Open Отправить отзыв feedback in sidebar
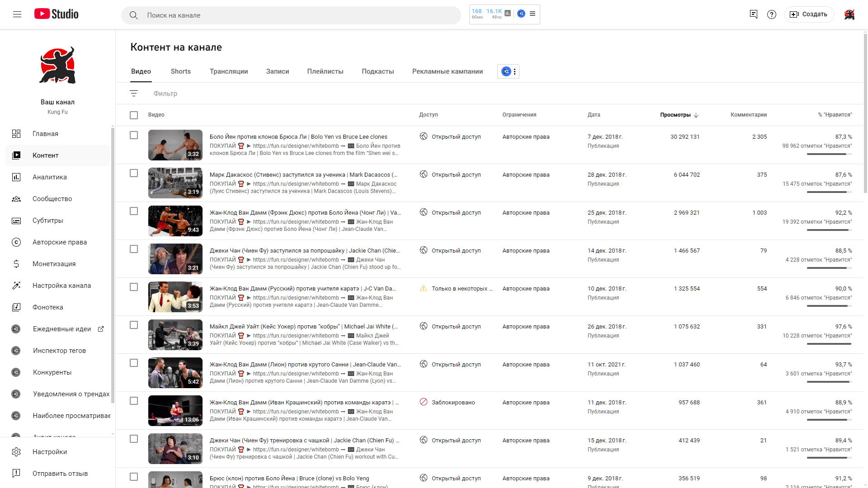 (57, 474)
